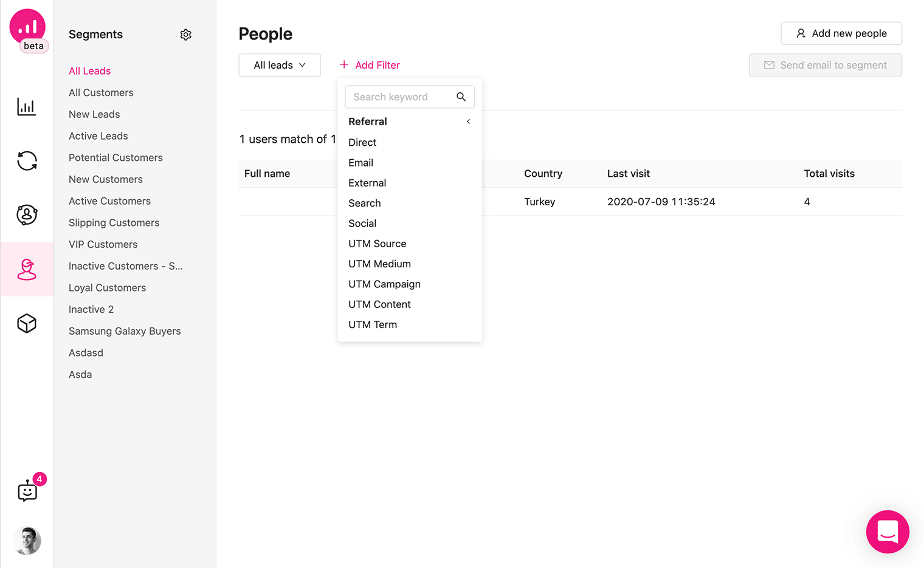Open New Customers segment
This screenshot has height=568, width=924.
pyautogui.click(x=106, y=179)
